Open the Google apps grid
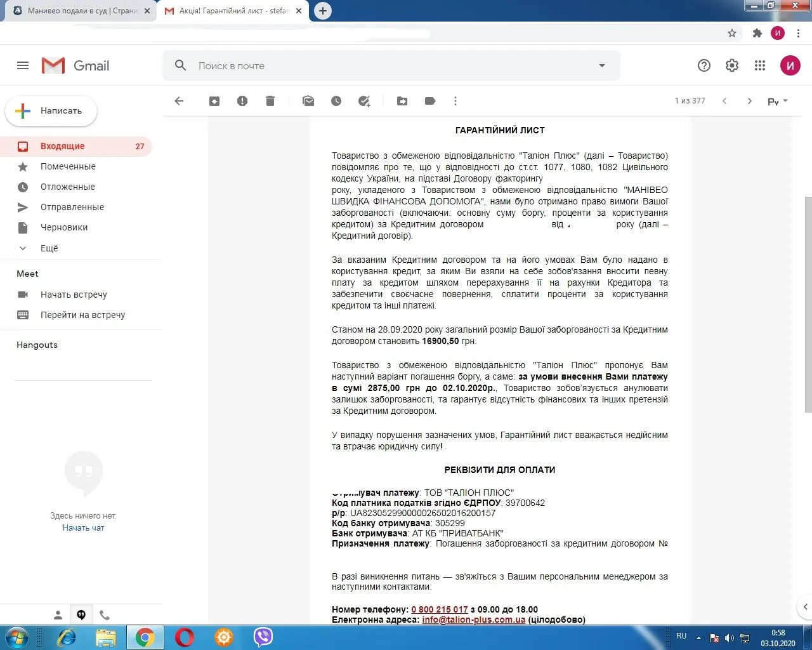Screen dimensions: 812x650 pos(759,65)
